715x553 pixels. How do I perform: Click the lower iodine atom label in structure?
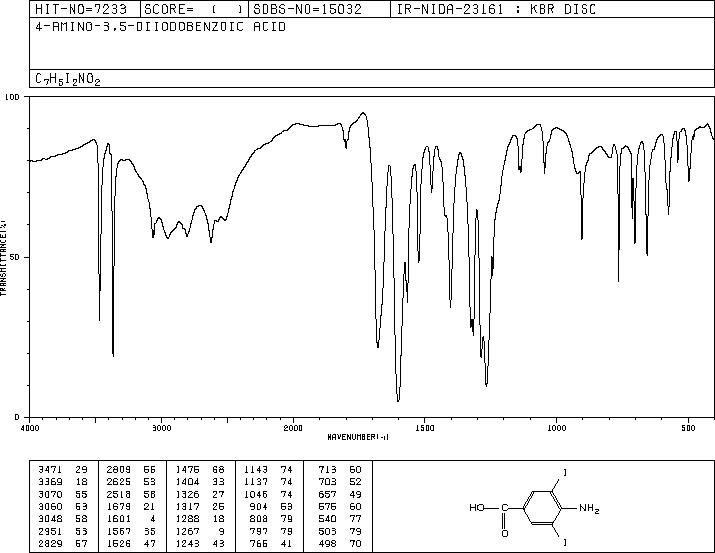[565, 542]
